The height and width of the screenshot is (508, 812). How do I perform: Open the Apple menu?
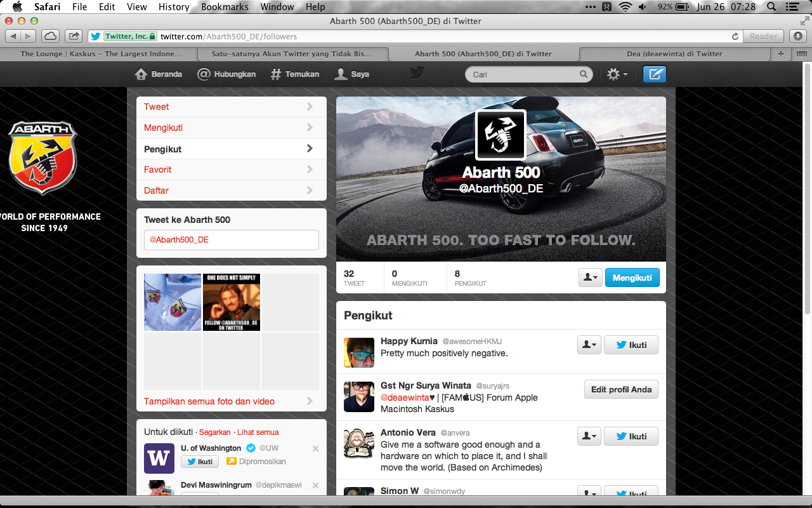pos(17,7)
